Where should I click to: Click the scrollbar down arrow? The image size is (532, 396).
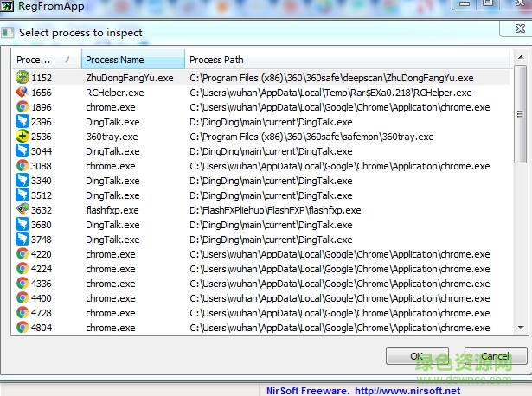(521, 328)
